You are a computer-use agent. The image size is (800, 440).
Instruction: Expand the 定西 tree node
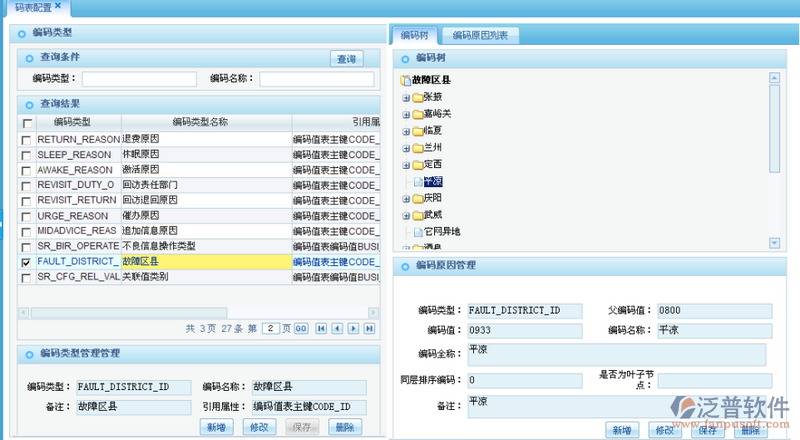click(x=405, y=164)
